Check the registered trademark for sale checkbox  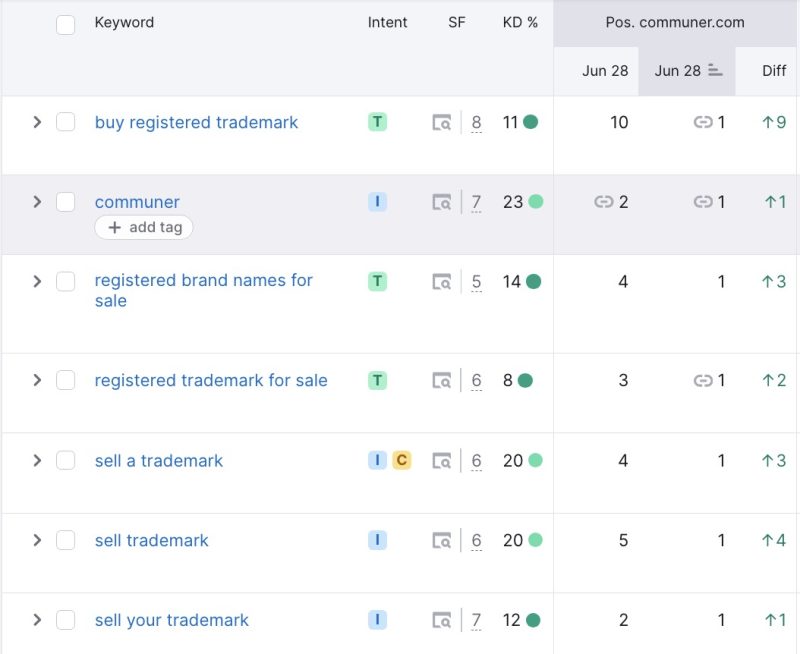tap(65, 380)
